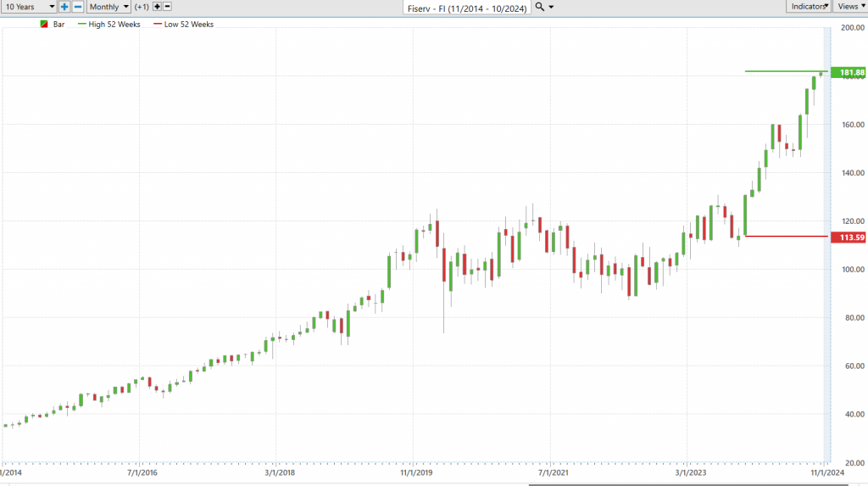Open the Indicators menu
This screenshot has width=868, height=486.
tap(809, 6)
